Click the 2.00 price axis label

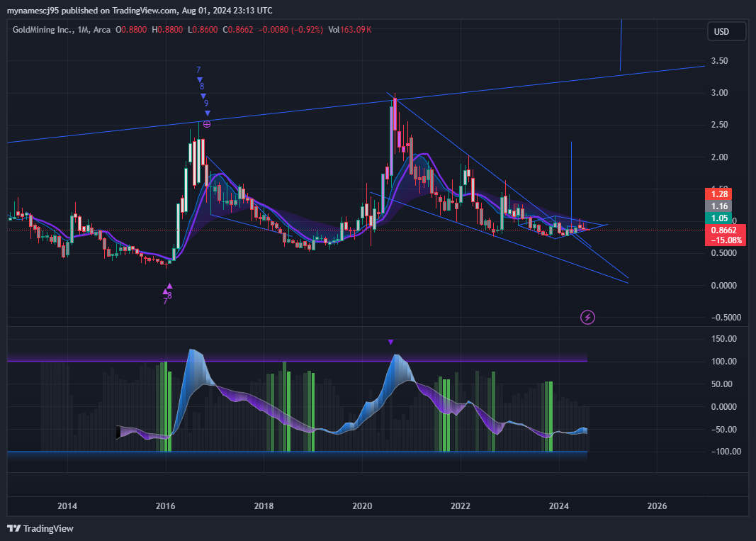pos(719,157)
